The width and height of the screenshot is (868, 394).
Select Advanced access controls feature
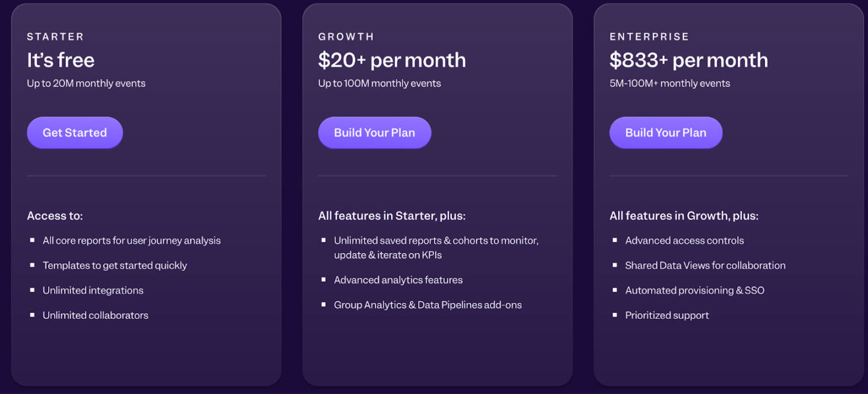684,240
